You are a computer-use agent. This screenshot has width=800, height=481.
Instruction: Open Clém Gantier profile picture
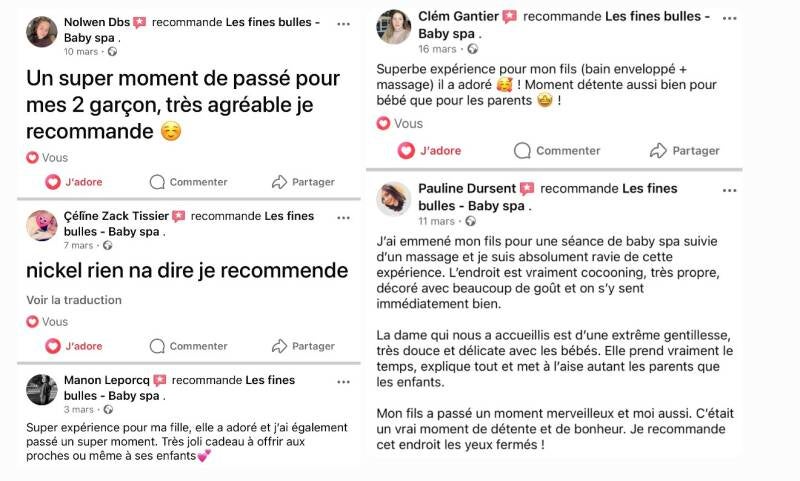394,26
